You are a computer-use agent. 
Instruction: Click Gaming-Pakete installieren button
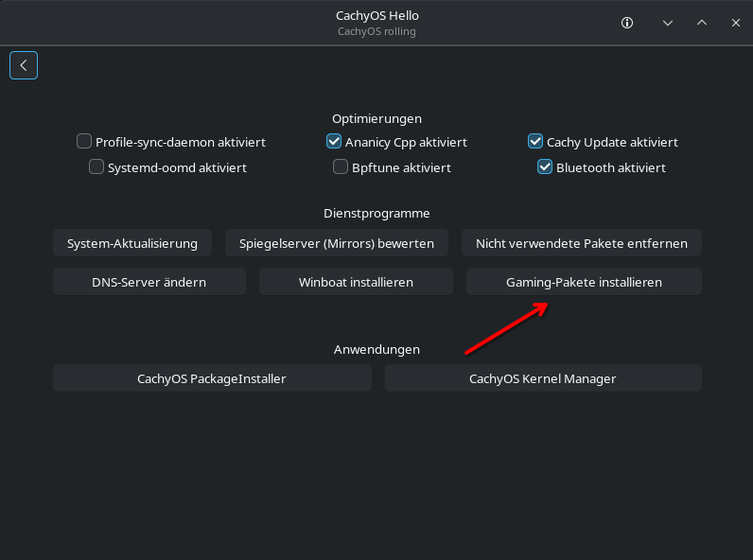pos(584,282)
